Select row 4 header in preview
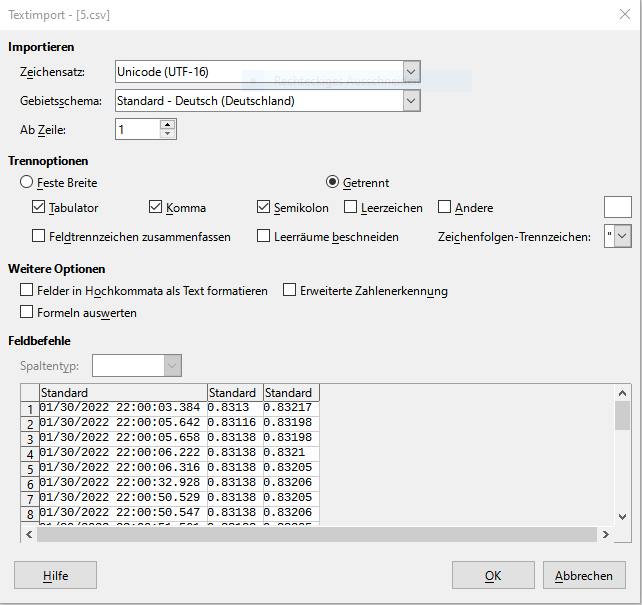The height and width of the screenshot is (605, 642). coord(30,453)
